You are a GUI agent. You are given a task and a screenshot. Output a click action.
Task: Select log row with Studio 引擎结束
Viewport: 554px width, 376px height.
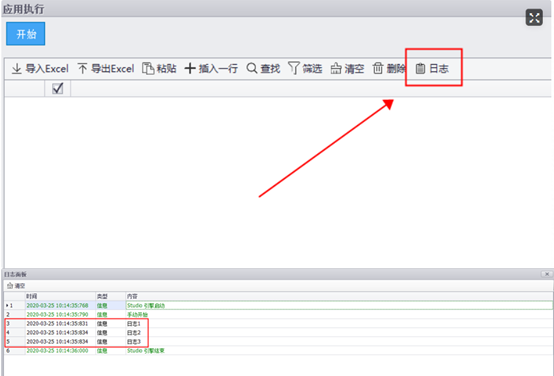(x=278, y=351)
